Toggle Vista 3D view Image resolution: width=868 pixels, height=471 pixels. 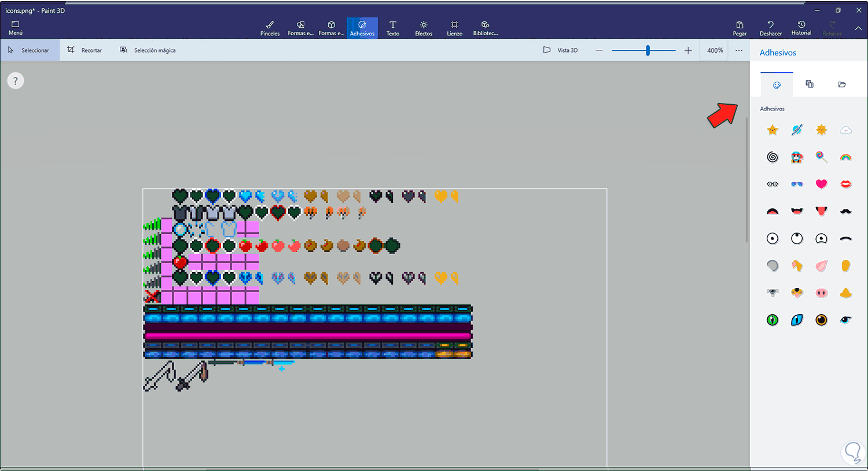[560, 50]
